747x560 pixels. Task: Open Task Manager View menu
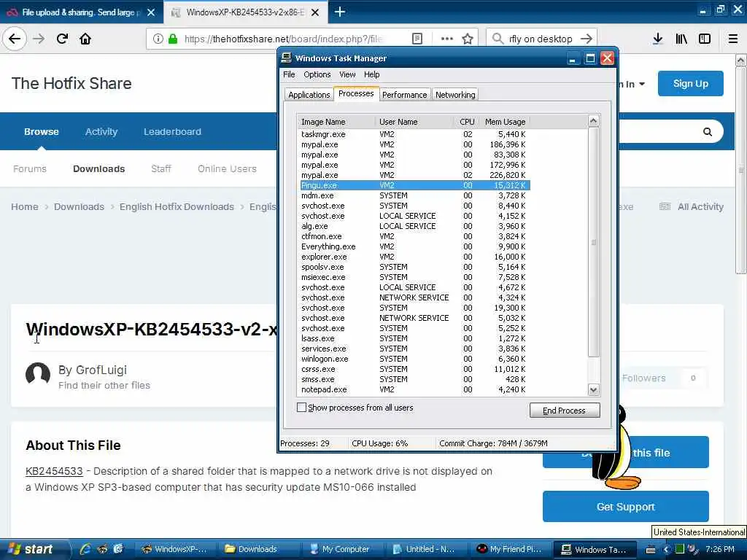click(x=347, y=75)
